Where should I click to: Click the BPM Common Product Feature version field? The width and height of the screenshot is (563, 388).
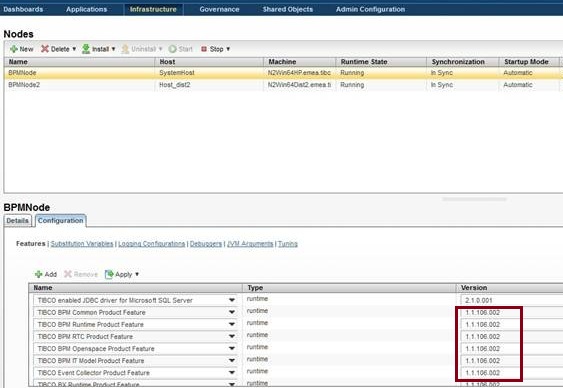(512, 312)
